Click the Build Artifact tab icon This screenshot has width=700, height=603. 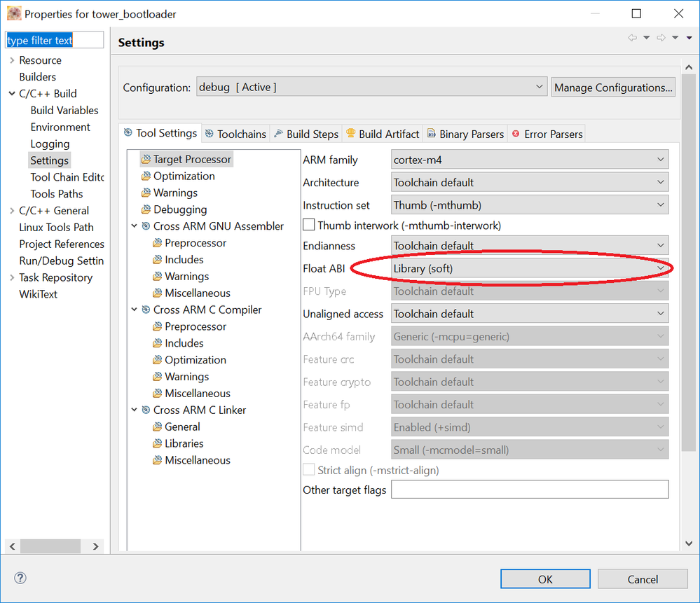pos(351,134)
